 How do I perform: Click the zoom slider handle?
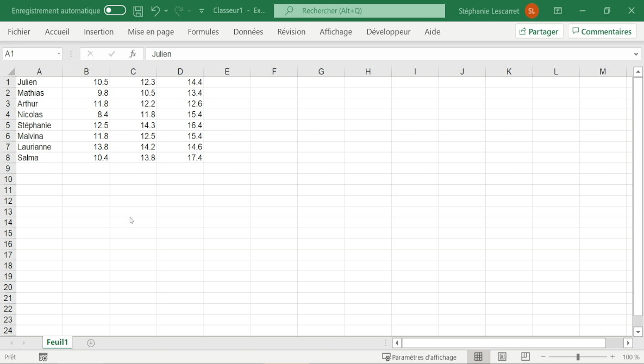tap(578, 357)
